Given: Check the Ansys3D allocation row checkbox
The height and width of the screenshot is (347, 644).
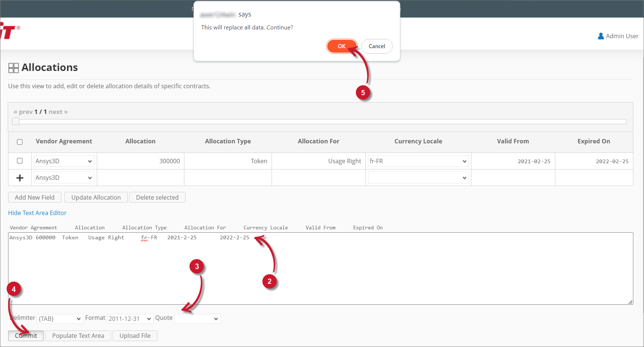Looking at the screenshot, I should pyautogui.click(x=20, y=161).
